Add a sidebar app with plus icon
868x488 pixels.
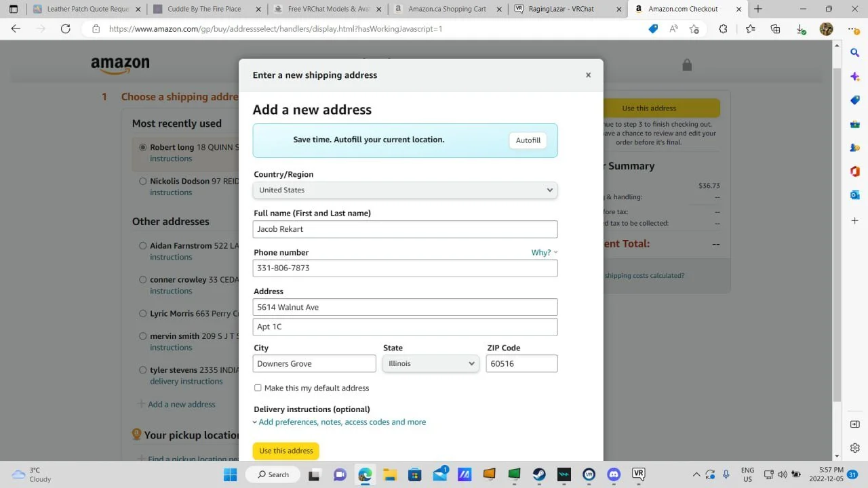[x=854, y=220]
